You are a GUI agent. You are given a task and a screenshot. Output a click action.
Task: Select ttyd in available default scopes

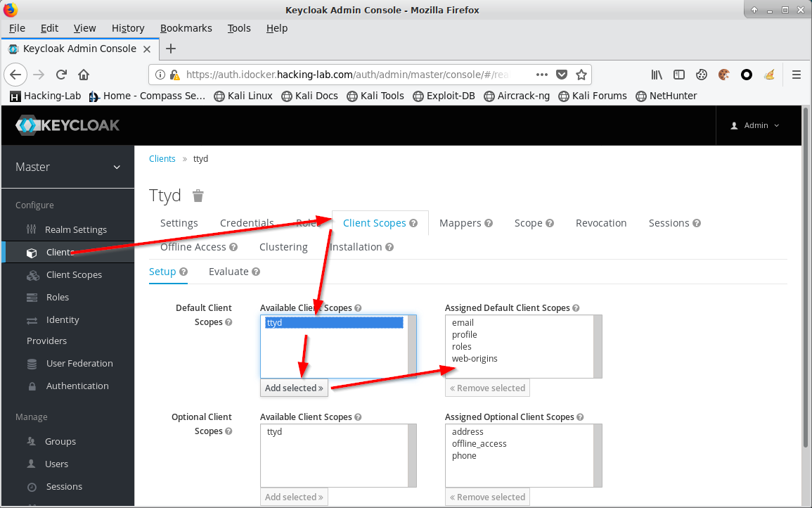(x=334, y=322)
